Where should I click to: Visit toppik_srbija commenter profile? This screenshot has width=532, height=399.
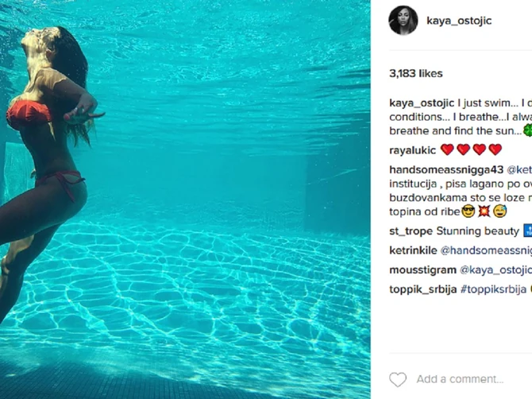(x=422, y=289)
